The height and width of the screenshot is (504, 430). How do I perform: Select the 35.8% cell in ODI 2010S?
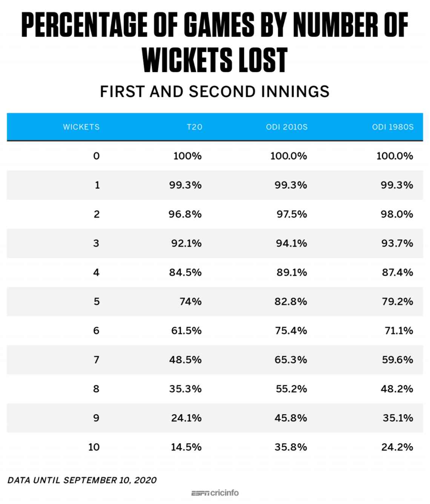coord(290,447)
